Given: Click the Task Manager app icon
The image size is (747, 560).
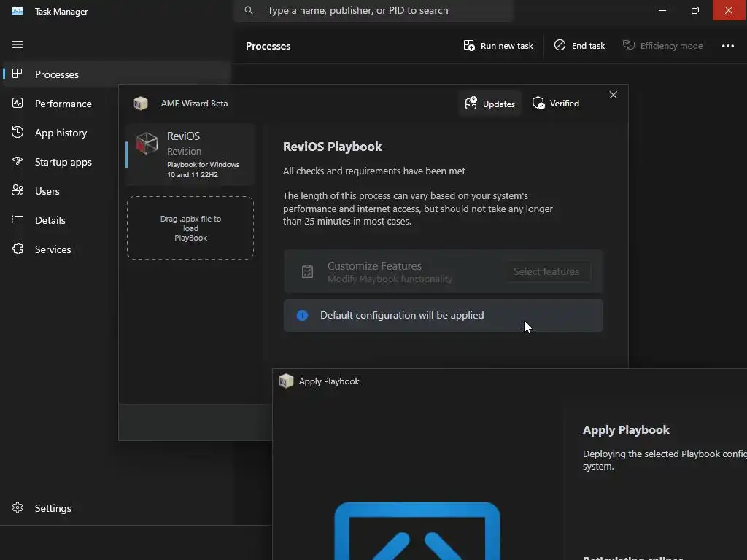Looking at the screenshot, I should 18,11.
